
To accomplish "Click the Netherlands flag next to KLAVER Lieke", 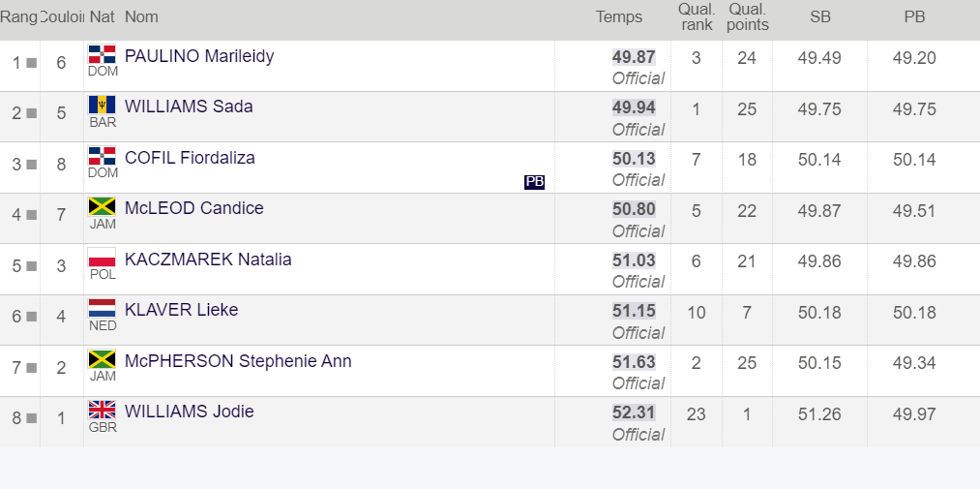I will click(102, 308).
